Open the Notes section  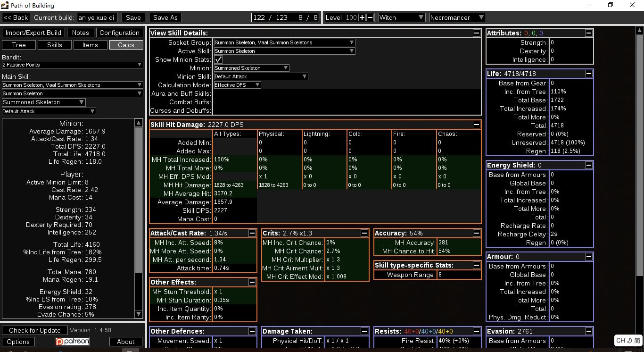pyautogui.click(x=80, y=33)
